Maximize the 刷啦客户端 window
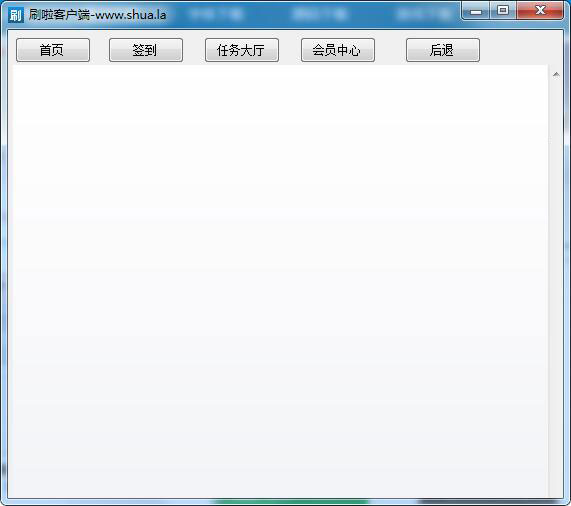 [503, 11]
